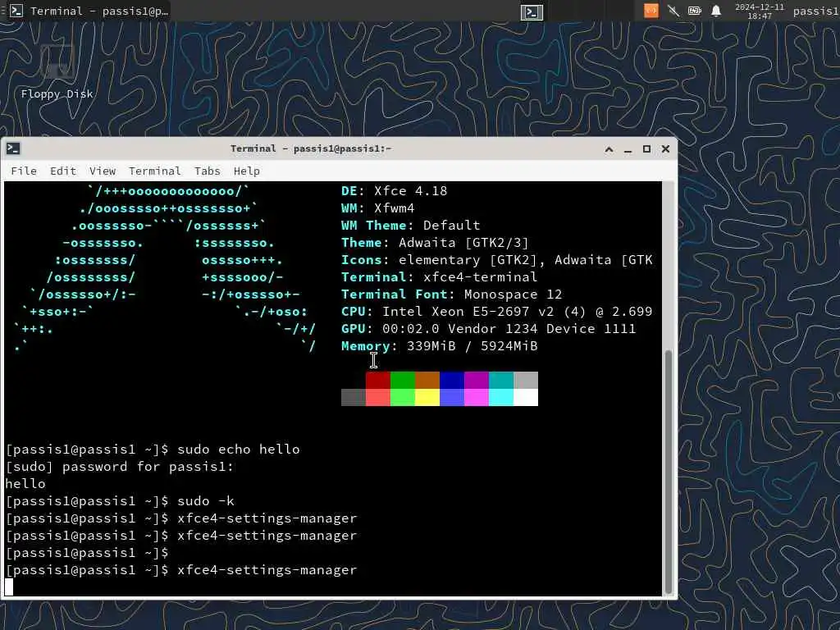840x630 pixels.
Task: Click the terminal icon in window title bar
Action: coord(13,149)
